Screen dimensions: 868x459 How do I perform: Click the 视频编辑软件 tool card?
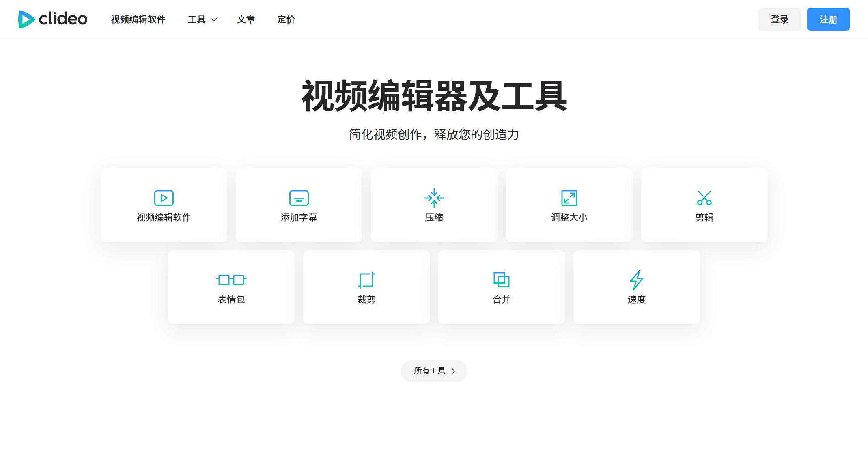pyautogui.click(x=164, y=205)
